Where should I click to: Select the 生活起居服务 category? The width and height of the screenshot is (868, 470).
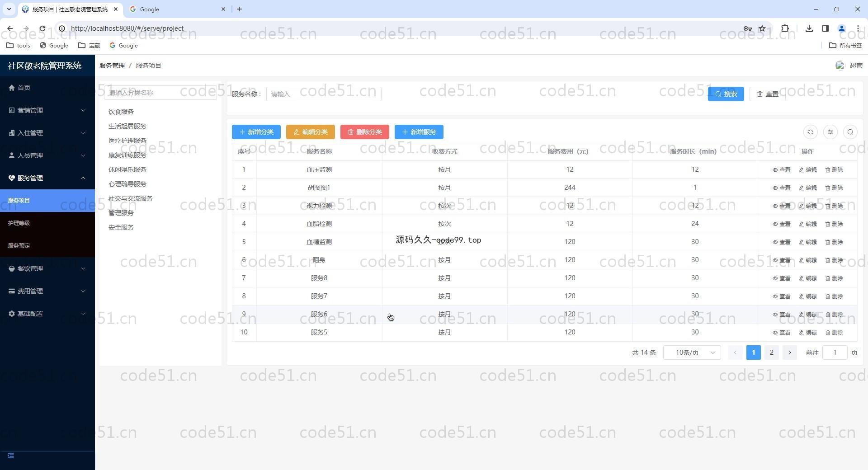[x=127, y=126]
